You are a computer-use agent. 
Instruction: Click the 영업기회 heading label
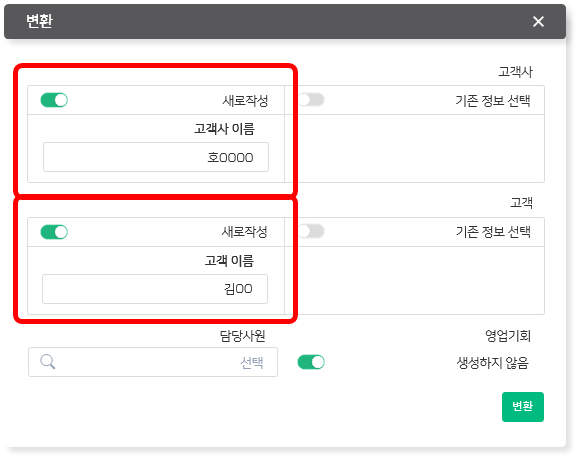508,336
